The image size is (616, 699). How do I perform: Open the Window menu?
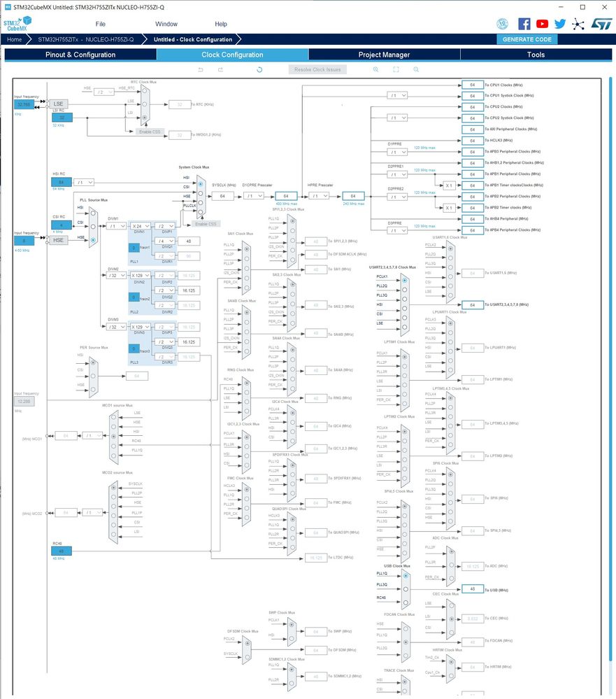[x=166, y=24]
